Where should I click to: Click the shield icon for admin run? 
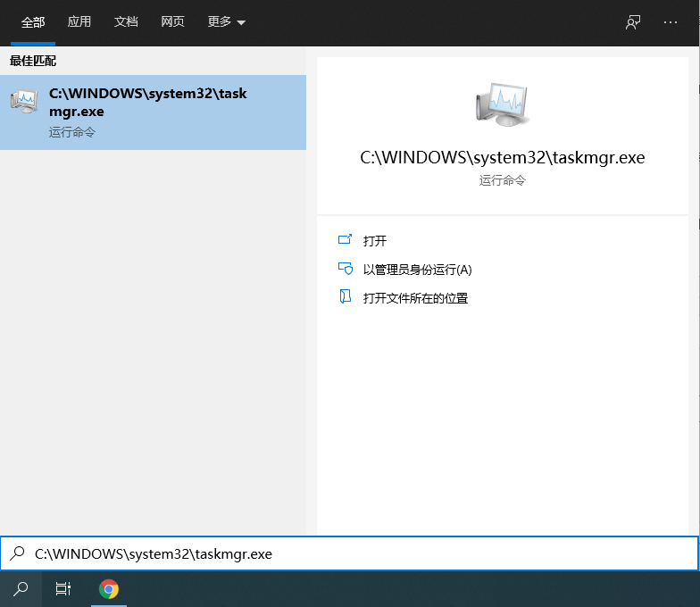pyautogui.click(x=345, y=268)
